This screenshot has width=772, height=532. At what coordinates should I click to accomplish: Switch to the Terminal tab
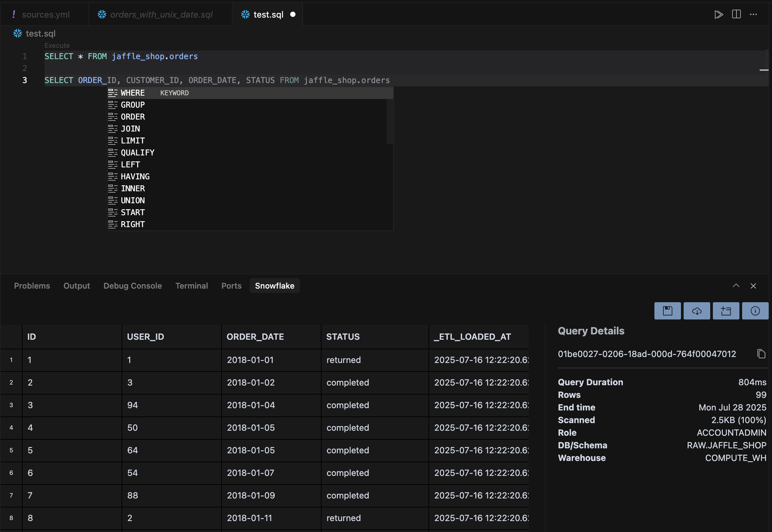pos(192,286)
